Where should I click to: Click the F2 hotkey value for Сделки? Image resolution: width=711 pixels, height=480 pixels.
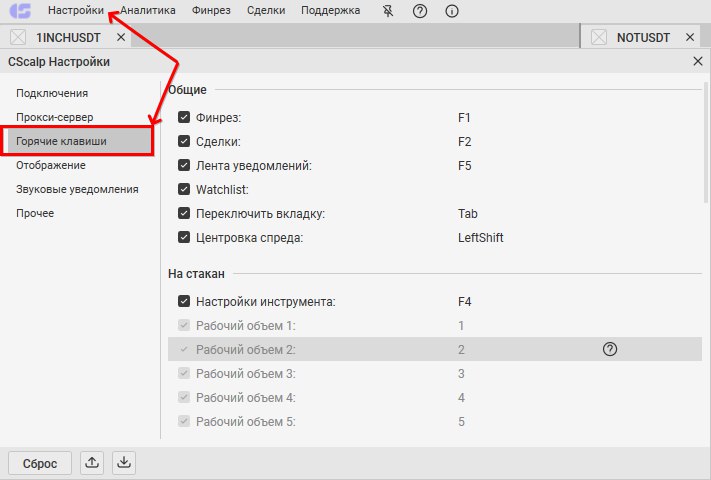tap(464, 142)
